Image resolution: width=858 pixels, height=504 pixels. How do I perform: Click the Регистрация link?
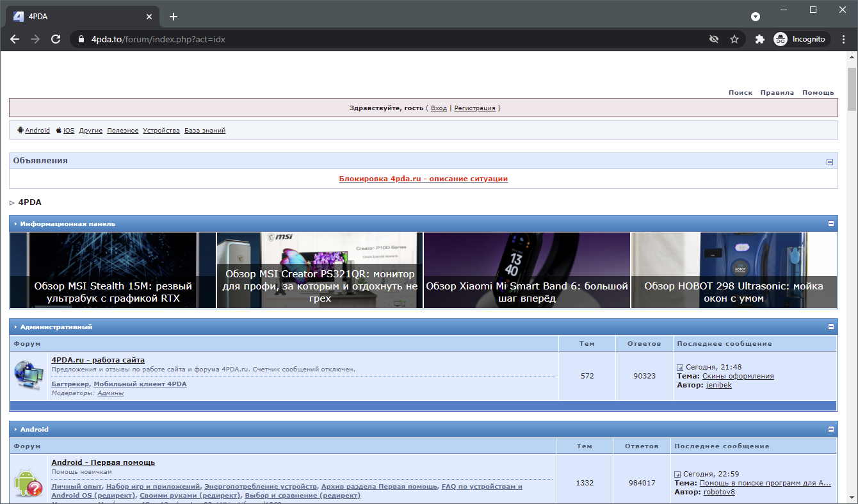point(474,108)
